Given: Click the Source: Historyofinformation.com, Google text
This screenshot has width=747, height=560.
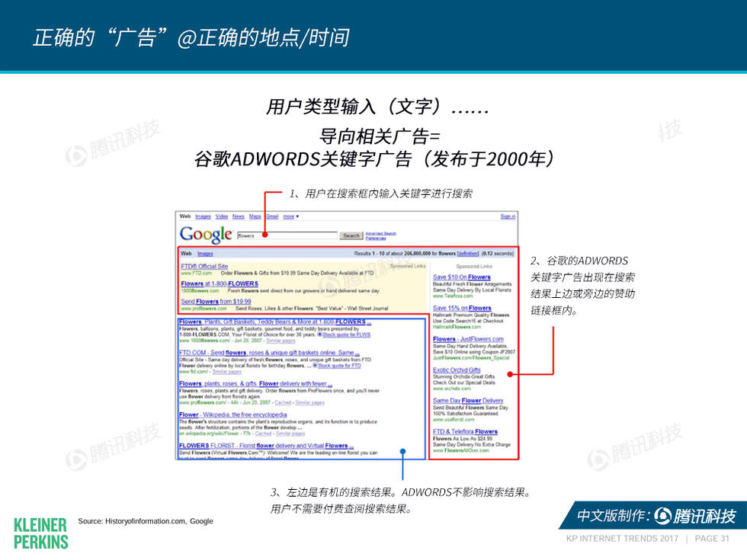Looking at the screenshot, I should pyautogui.click(x=146, y=521).
